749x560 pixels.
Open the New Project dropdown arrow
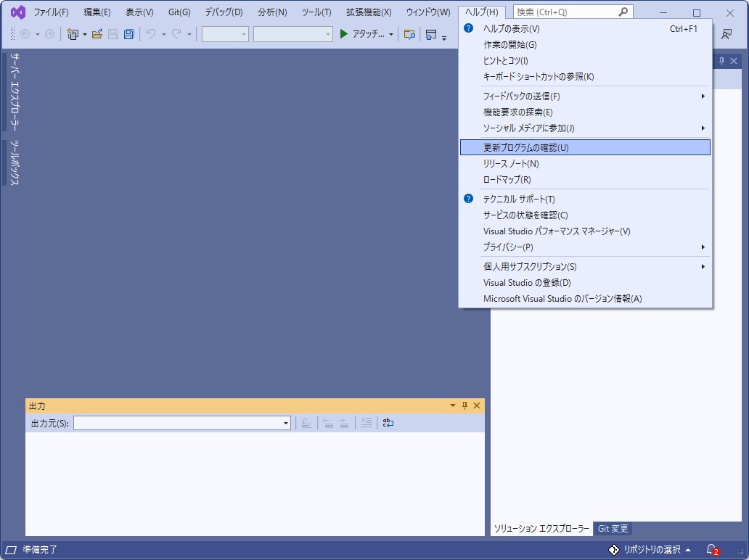pos(84,33)
